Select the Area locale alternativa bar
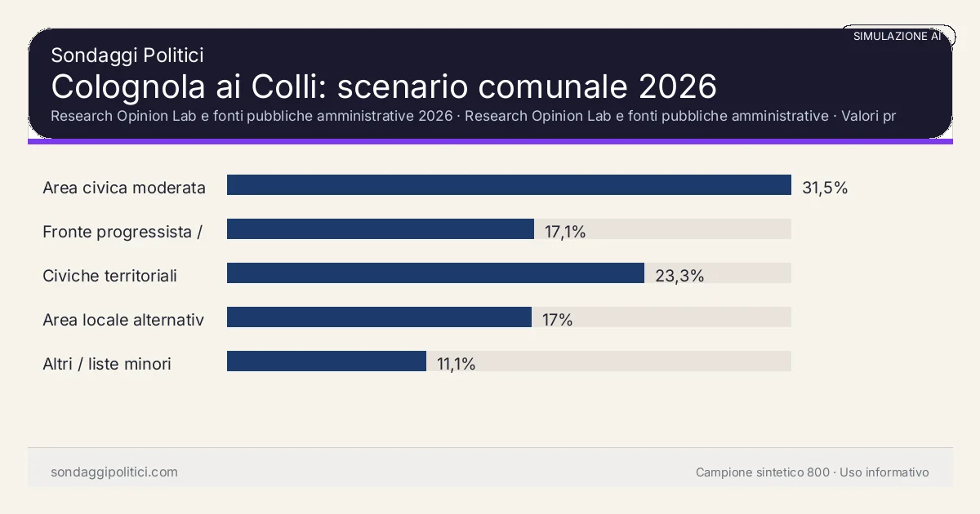Viewport: 980px width, 514px height. [379, 317]
